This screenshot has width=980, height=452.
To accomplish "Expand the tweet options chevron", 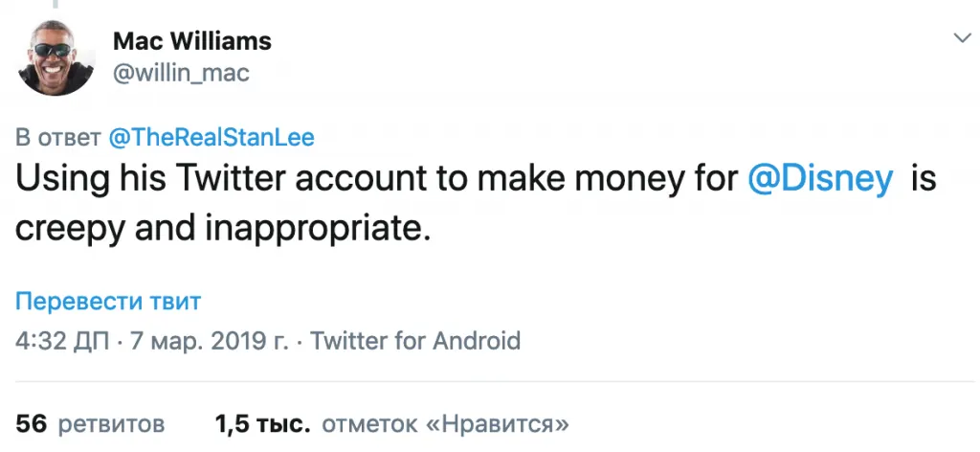I will pos(961,38).
